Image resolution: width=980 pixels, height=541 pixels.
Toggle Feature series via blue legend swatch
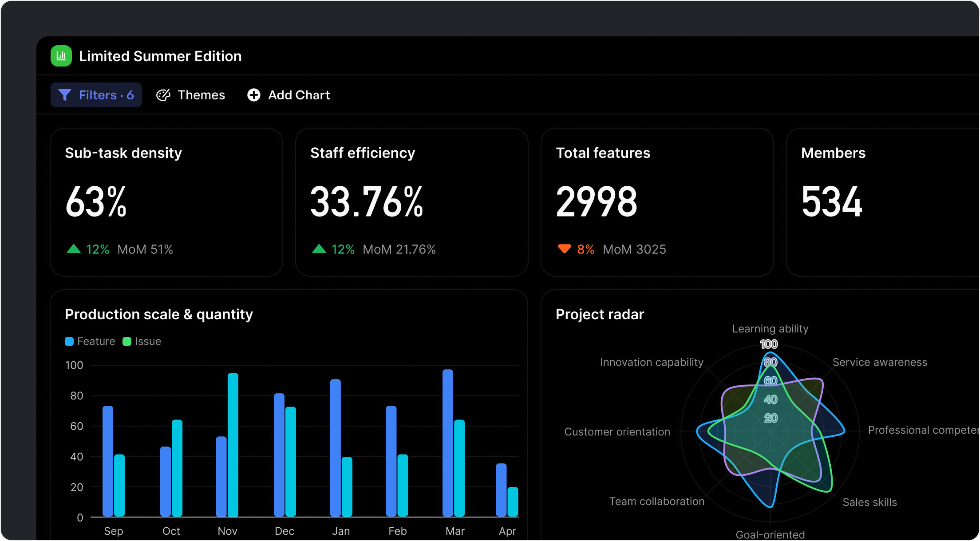click(69, 341)
